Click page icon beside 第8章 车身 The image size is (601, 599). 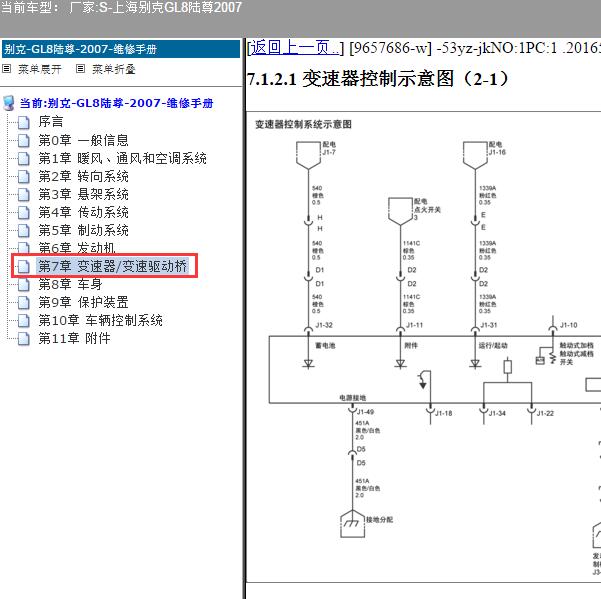24,284
